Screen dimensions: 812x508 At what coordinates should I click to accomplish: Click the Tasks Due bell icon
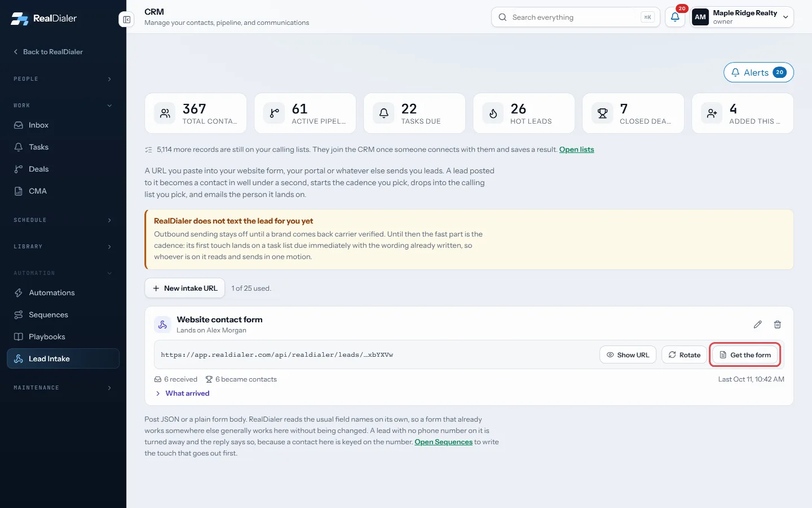(x=383, y=113)
